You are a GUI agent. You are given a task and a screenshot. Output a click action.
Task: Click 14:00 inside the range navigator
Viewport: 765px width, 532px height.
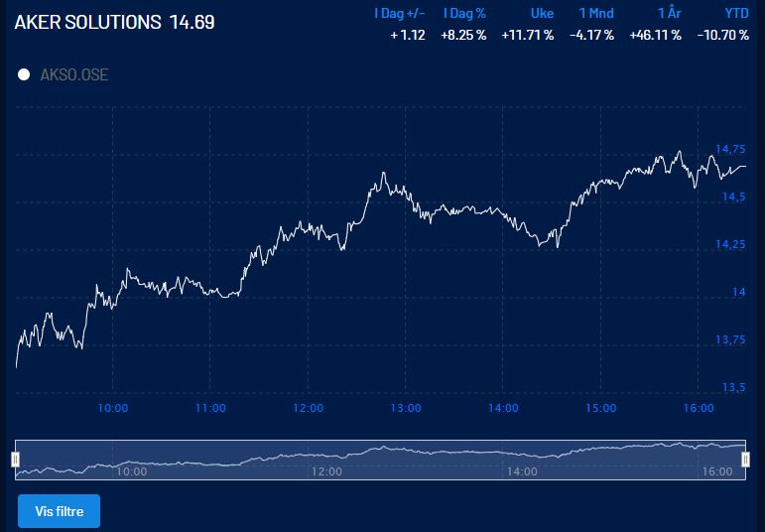click(521, 471)
